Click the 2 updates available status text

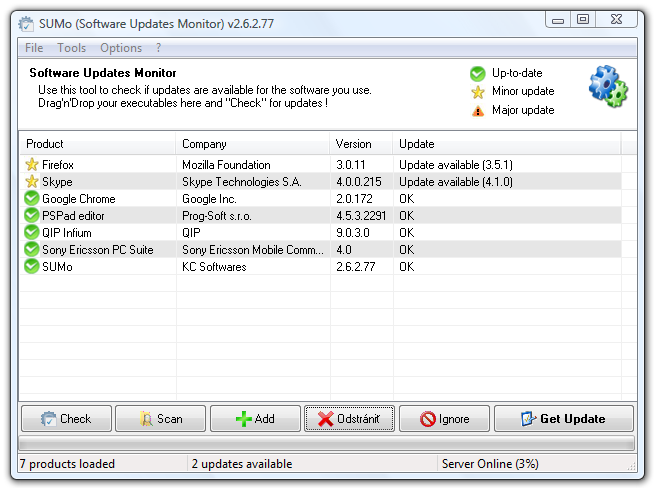click(x=242, y=464)
